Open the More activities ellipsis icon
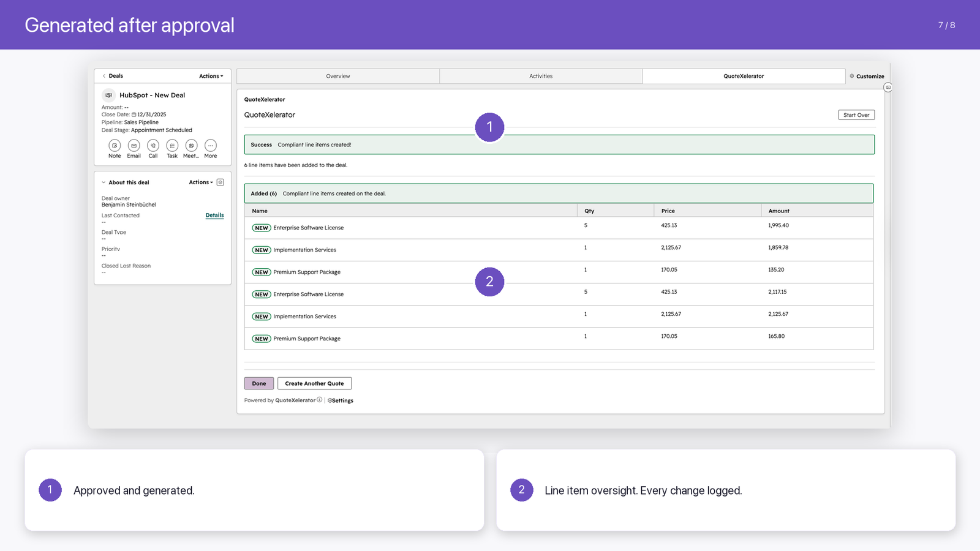The image size is (980, 551). click(211, 146)
